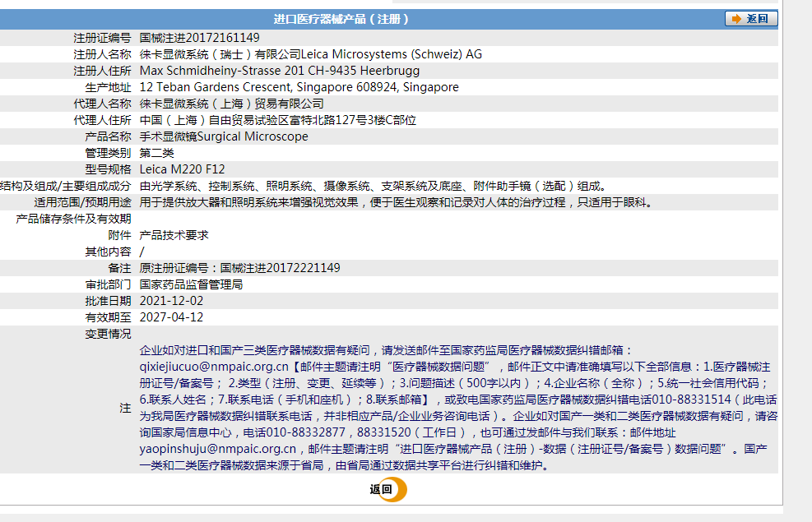
Task: Click the bottom 返回 button with orange circle
Action: [x=388, y=489]
